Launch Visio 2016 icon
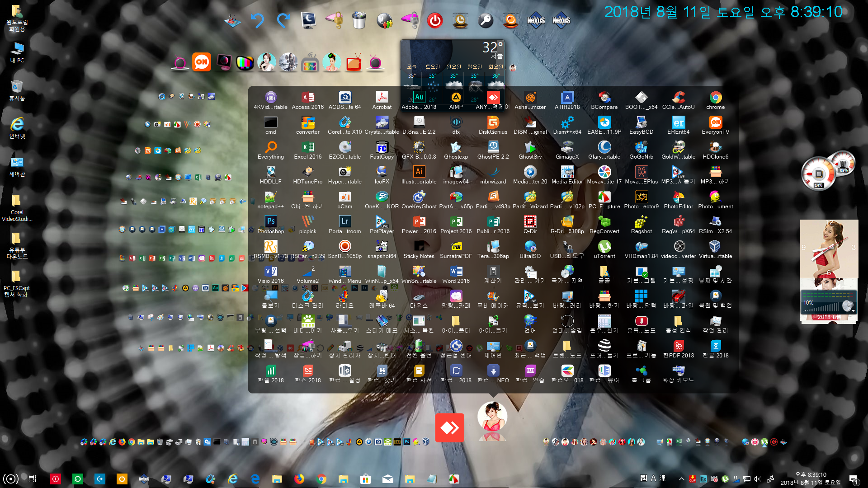The height and width of the screenshot is (488, 868). (271, 274)
